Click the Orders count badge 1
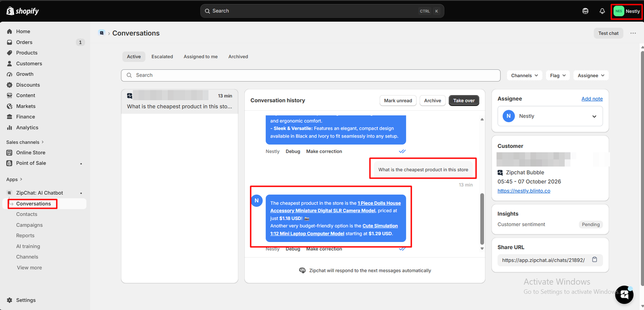 coord(80,42)
